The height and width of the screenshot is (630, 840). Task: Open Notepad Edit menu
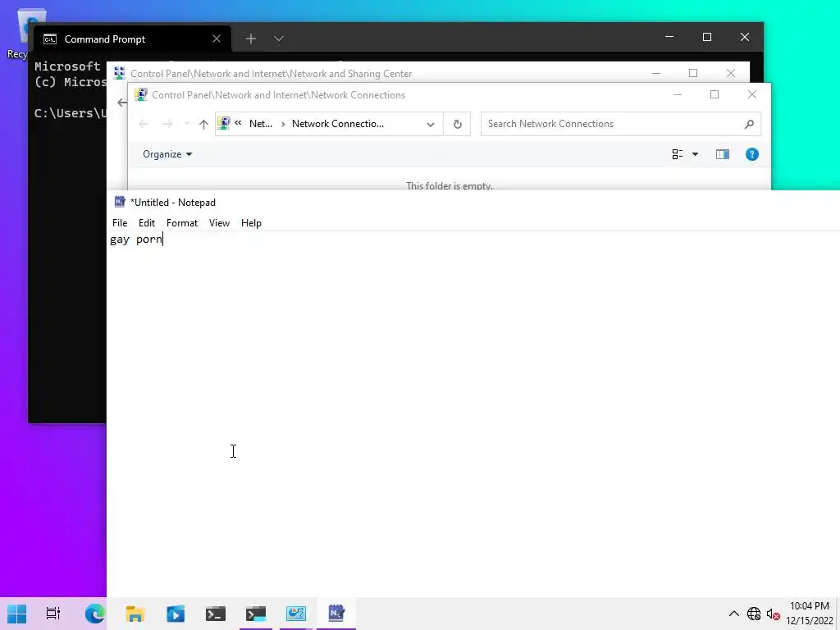[x=146, y=223]
